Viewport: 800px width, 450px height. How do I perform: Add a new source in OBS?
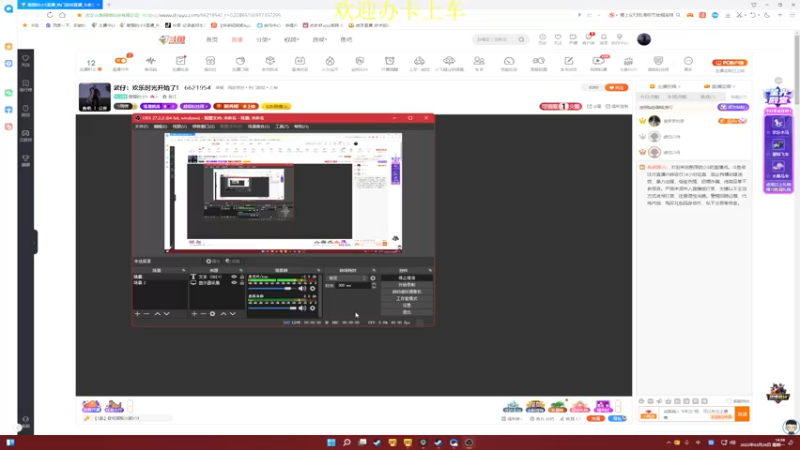(194, 314)
